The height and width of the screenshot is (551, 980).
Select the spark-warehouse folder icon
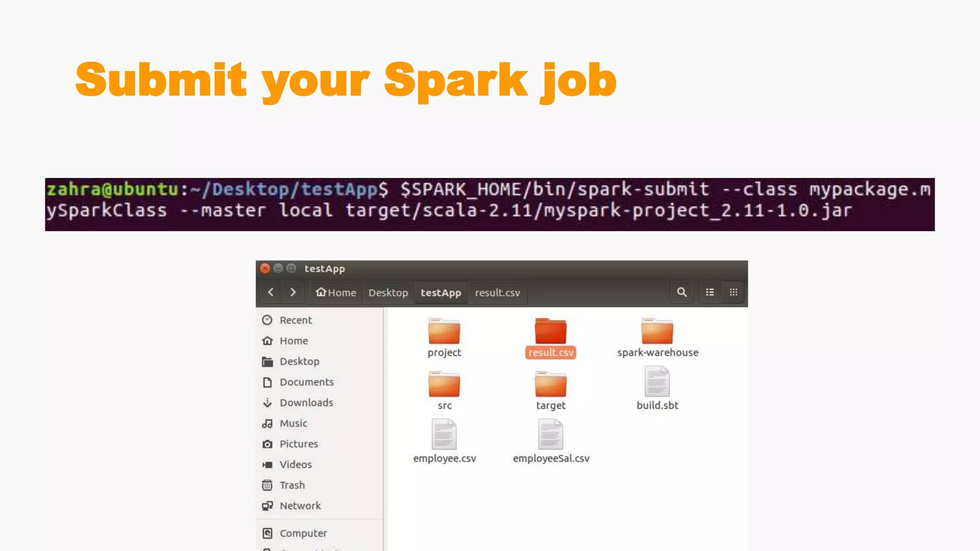point(657,331)
